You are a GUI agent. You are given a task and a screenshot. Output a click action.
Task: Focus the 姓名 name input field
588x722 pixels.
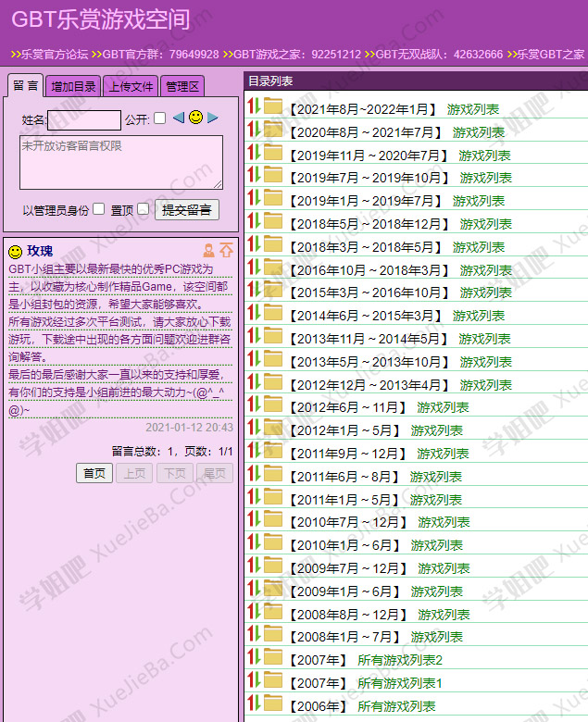coord(84,119)
